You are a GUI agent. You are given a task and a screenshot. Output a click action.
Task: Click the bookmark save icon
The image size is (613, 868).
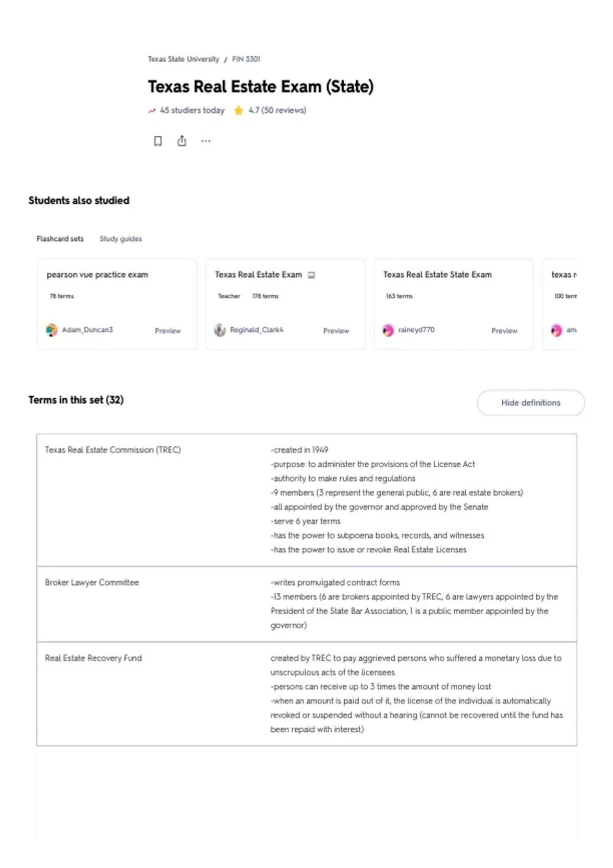[x=158, y=141]
